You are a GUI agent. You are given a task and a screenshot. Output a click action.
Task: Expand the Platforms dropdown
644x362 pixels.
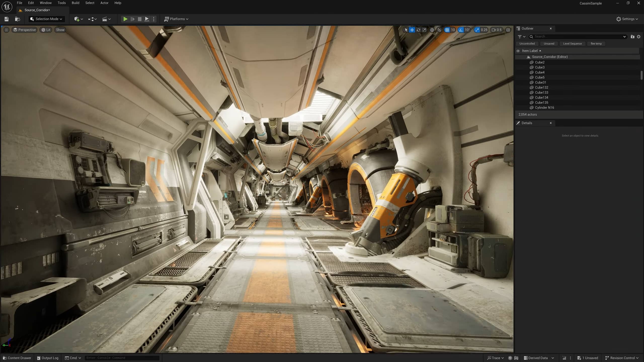[176, 19]
